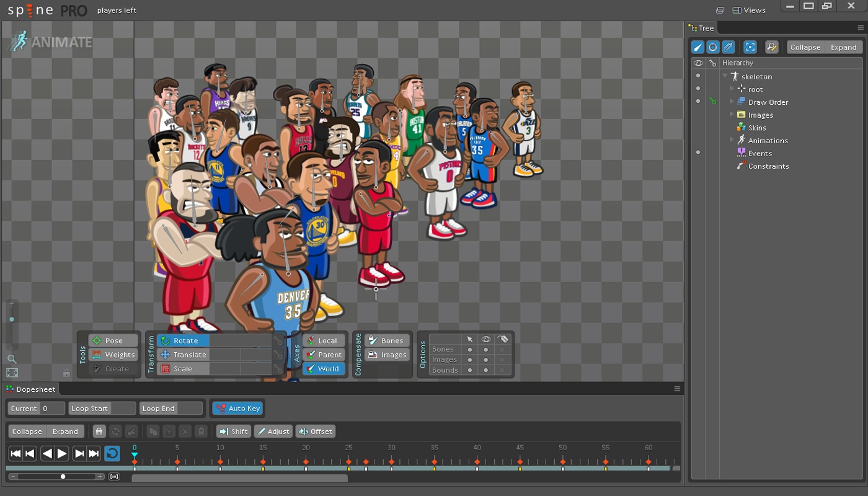Toggle slots filter circle icon in Tree
The width and height of the screenshot is (868, 496).
[713, 47]
